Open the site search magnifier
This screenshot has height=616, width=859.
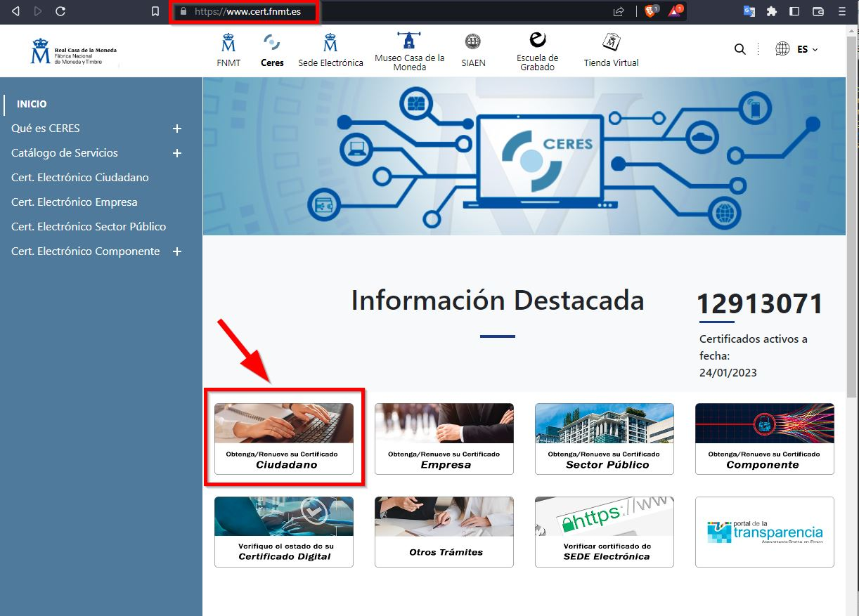(x=739, y=48)
